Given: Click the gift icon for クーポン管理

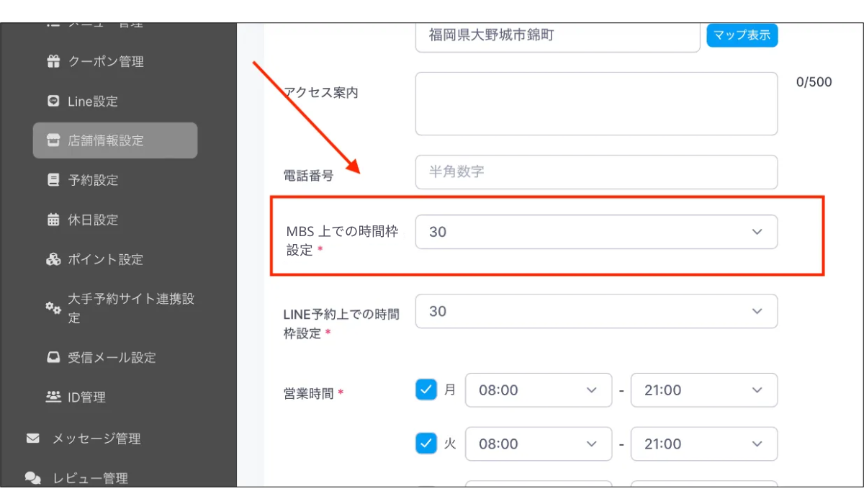Looking at the screenshot, I should click(53, 62).
